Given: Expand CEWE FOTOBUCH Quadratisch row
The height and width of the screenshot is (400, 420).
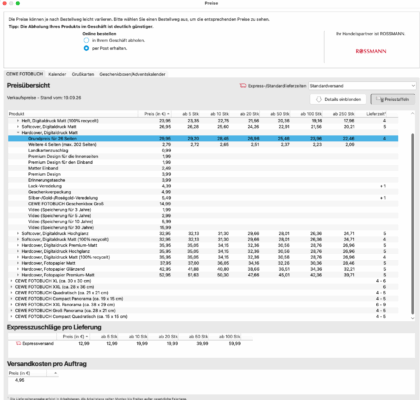Looking at the screenshot, I should pyautogui.click(x=11, y=293).
